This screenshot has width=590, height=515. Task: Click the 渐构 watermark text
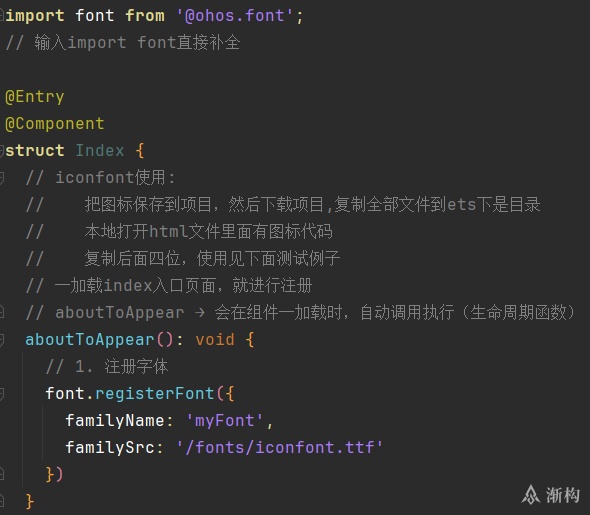click(x=563, y=495)
